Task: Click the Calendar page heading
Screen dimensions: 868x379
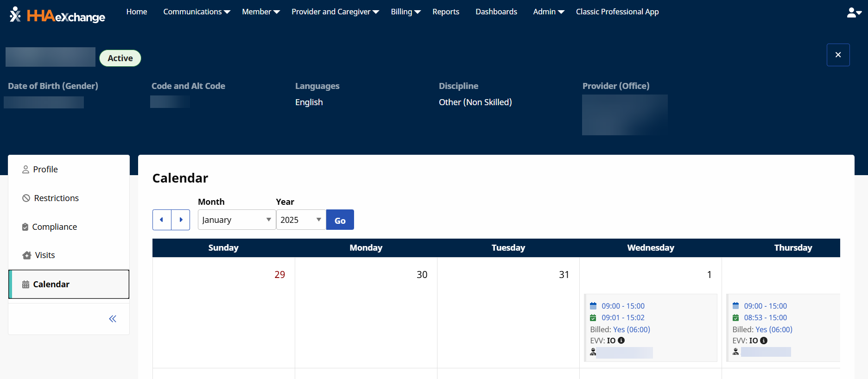Action: [180, 178]
